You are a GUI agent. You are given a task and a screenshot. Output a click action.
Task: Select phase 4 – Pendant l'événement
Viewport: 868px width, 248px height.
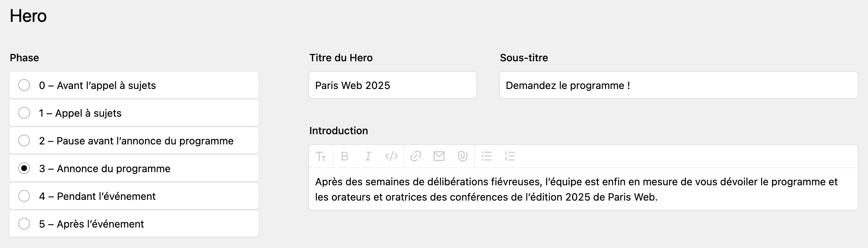pos(24,196)
